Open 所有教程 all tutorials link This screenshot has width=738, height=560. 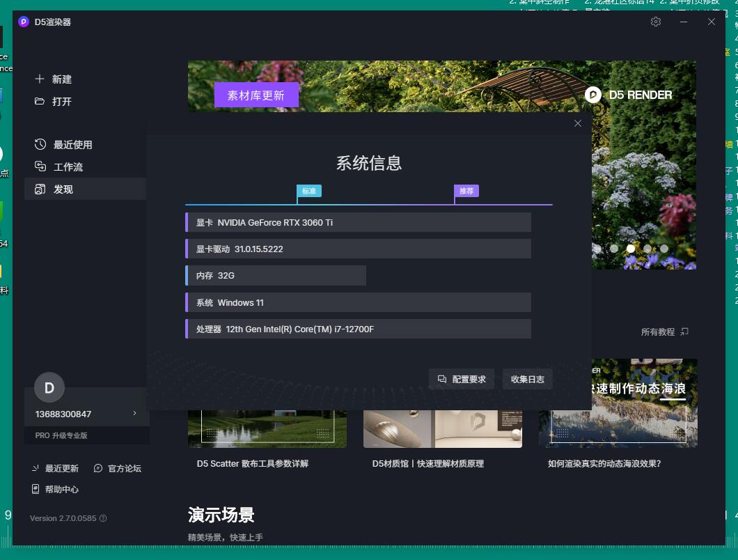664,332
